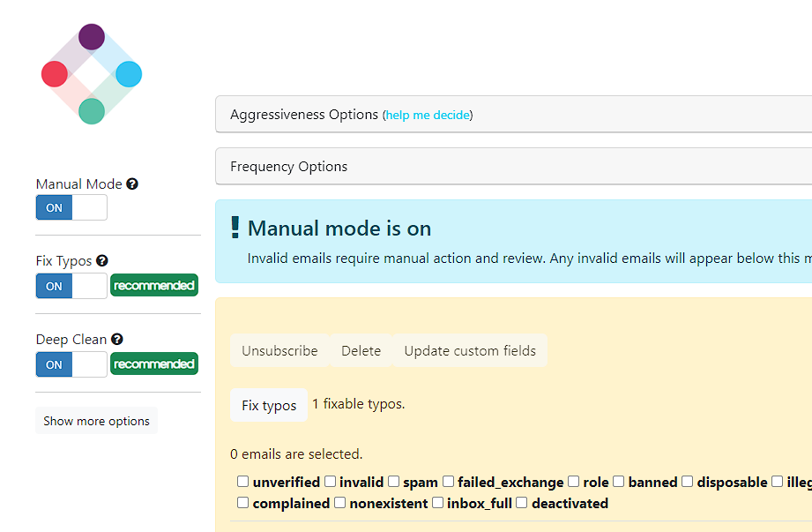Open the help me decide link

coord(428,115)
